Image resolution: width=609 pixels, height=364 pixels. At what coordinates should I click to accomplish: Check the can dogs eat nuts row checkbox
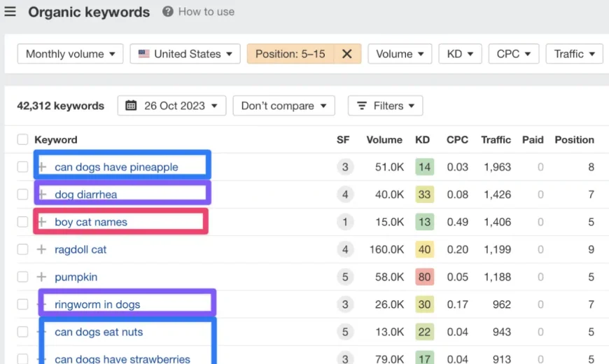(22, 332)
